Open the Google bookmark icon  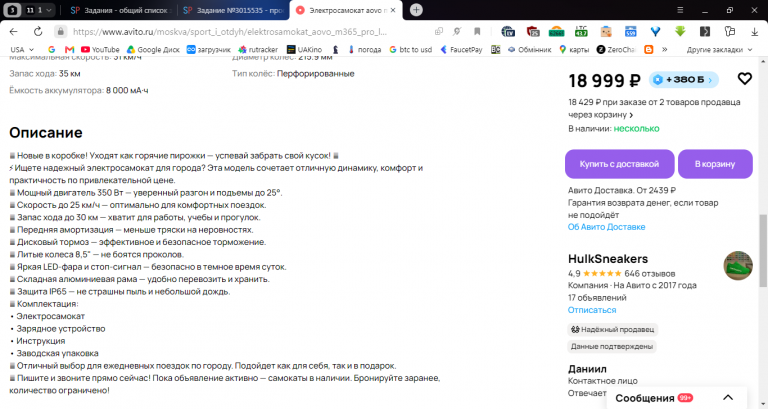click(51, 49)
